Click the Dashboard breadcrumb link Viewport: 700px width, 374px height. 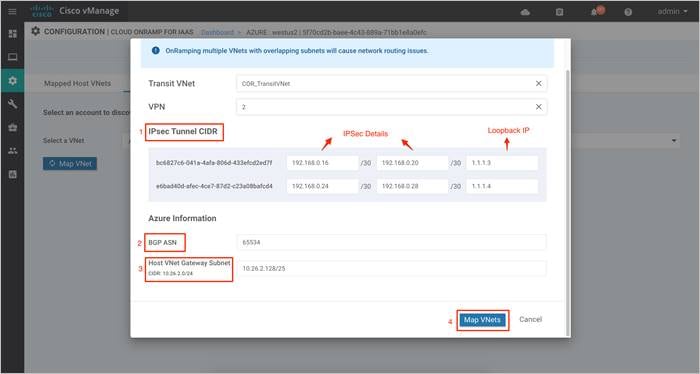pyautogui.click(x=217, y=32)
